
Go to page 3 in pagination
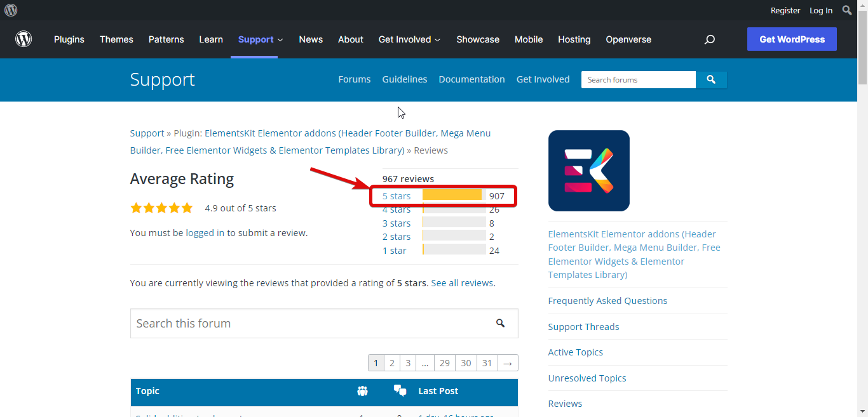408,363
